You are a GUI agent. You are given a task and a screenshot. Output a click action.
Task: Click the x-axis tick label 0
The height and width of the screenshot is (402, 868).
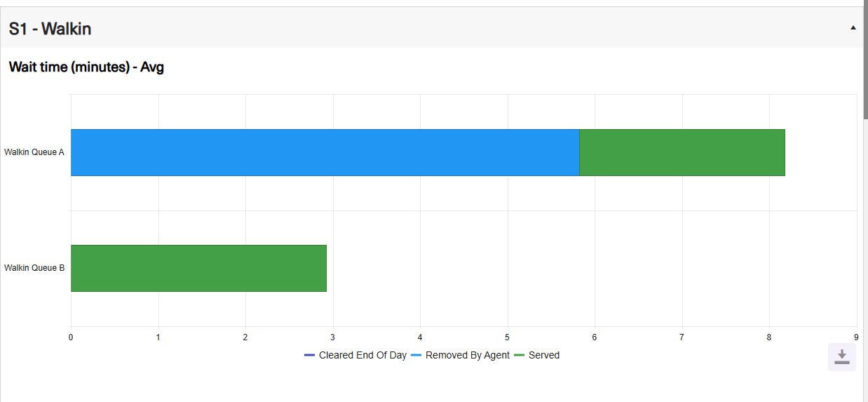[71, 337]
